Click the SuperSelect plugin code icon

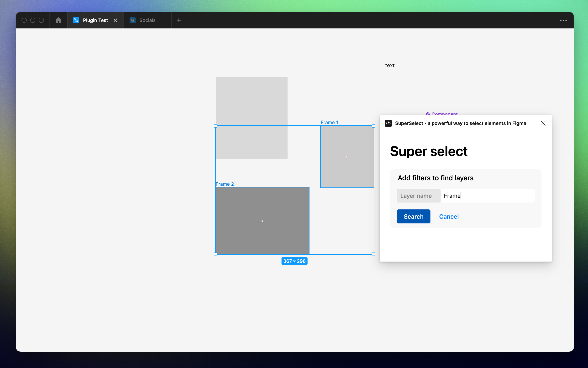pyautogui.click(x=388, y=123)
